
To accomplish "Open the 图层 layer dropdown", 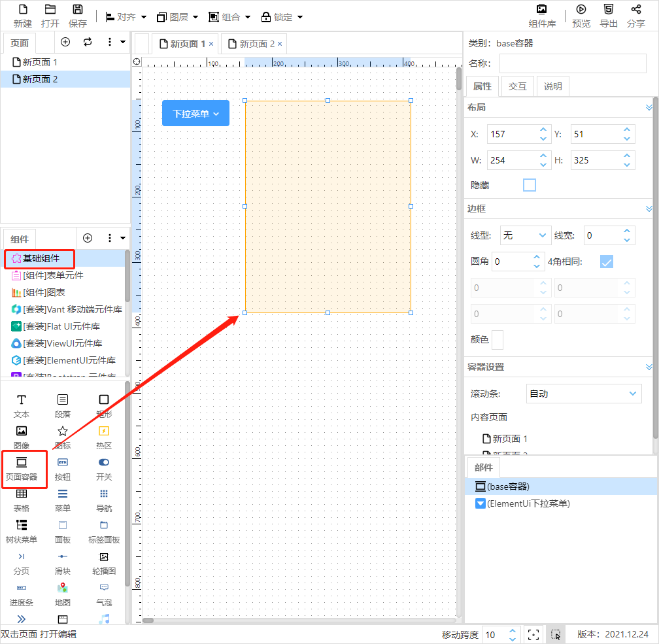I will pos(177,17).
